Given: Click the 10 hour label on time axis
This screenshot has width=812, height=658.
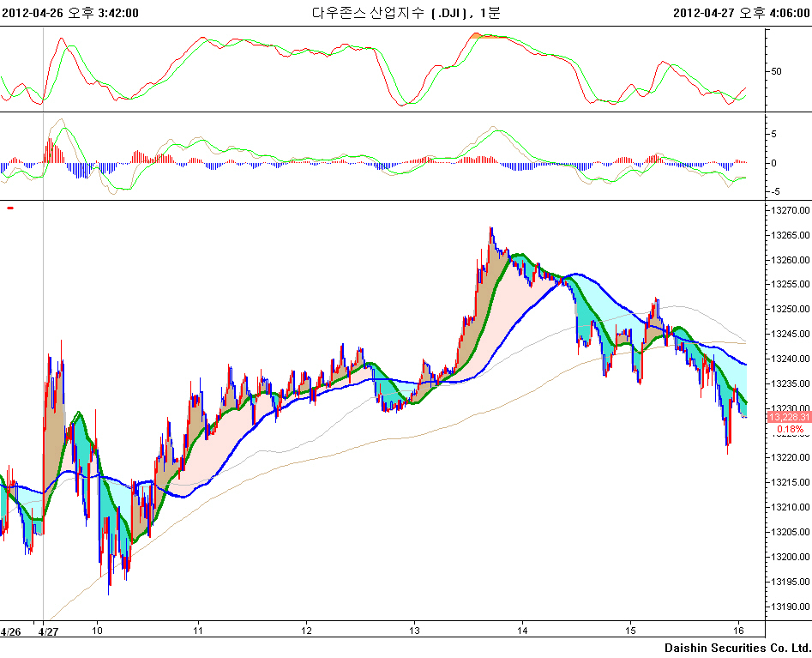Looking at the screenshot, I should pyautogui.click(x=97, y=631).
